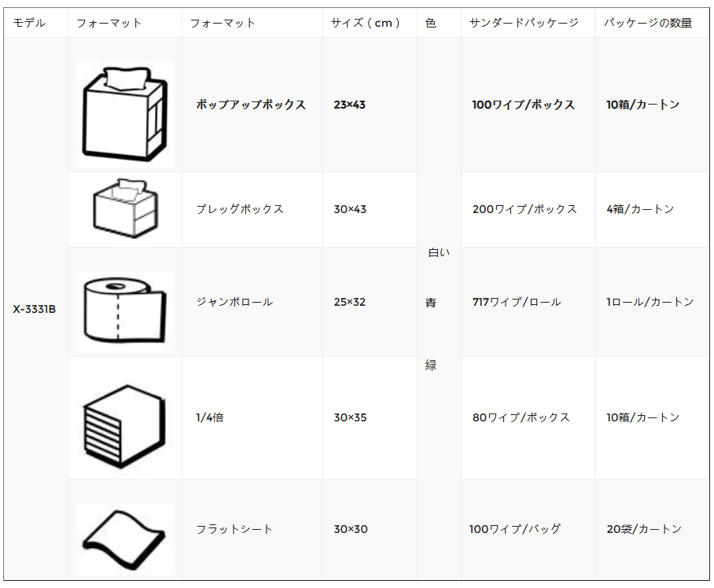Click the ポップアップボックス format text
This screenshot has width=714, height=588.
tap(251, 105)
